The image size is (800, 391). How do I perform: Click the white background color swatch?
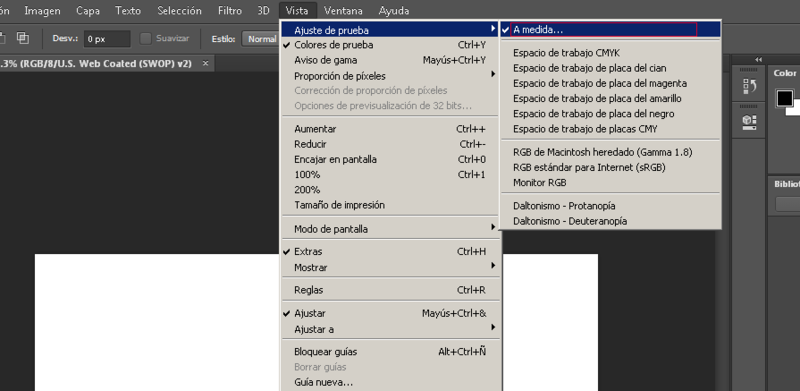click(x=795, y=110)
